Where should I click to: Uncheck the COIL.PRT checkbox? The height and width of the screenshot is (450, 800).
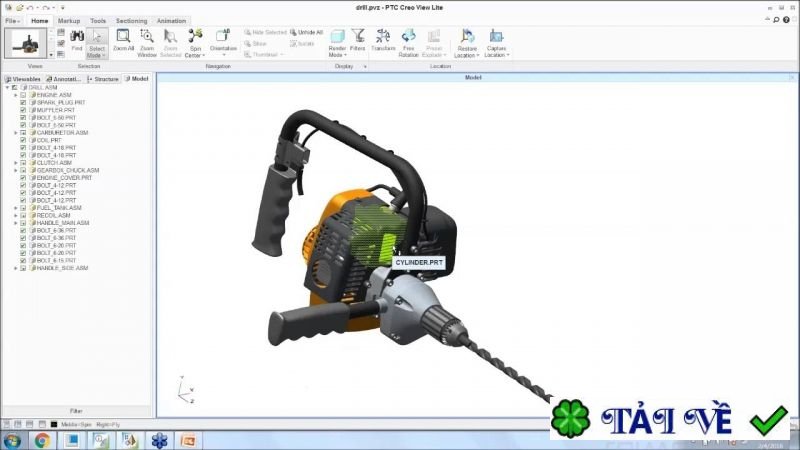[x=23, y=140]
